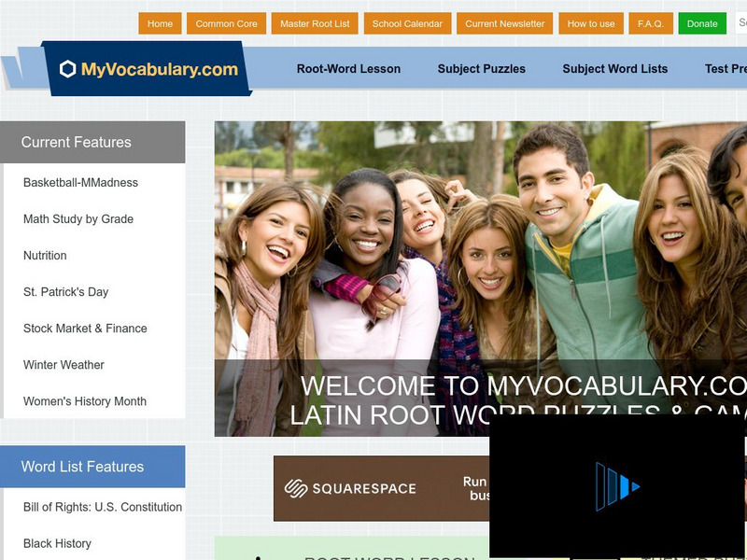Click the Current Features header
This screenshot has height=560, width=747.
point(92,143)
